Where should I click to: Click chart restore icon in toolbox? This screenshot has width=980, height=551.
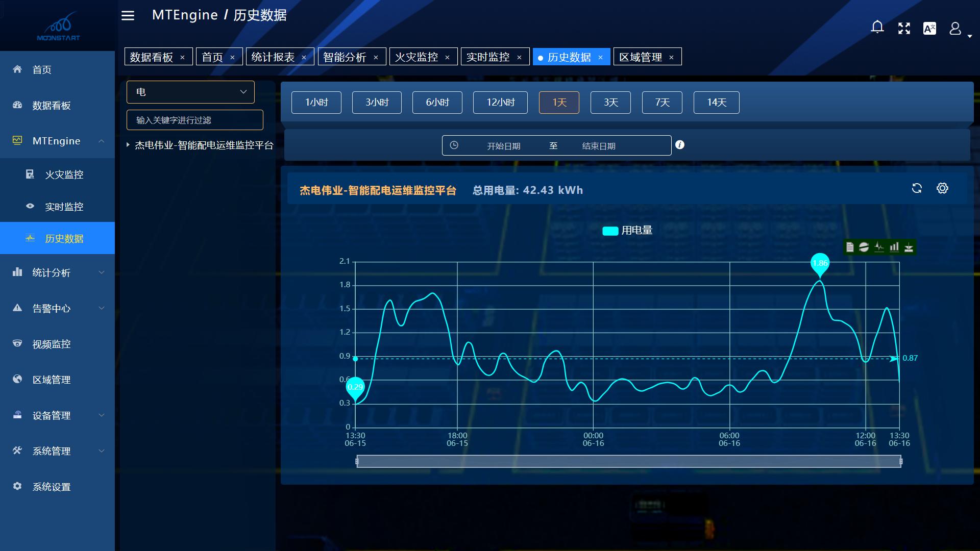coord(864,247)
